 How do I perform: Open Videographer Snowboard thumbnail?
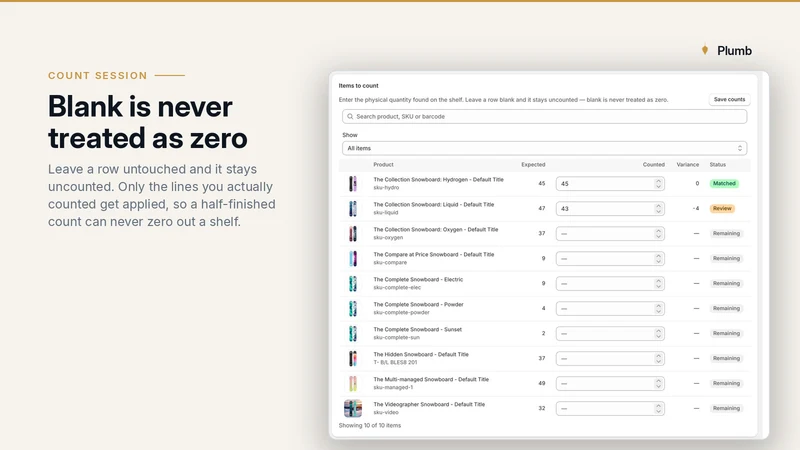(353, 409)
